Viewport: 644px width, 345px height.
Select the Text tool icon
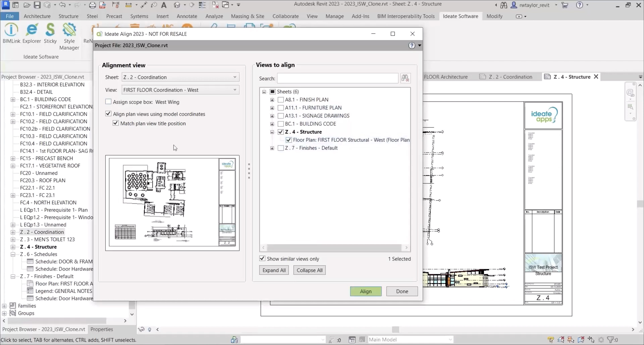(164, 5)
